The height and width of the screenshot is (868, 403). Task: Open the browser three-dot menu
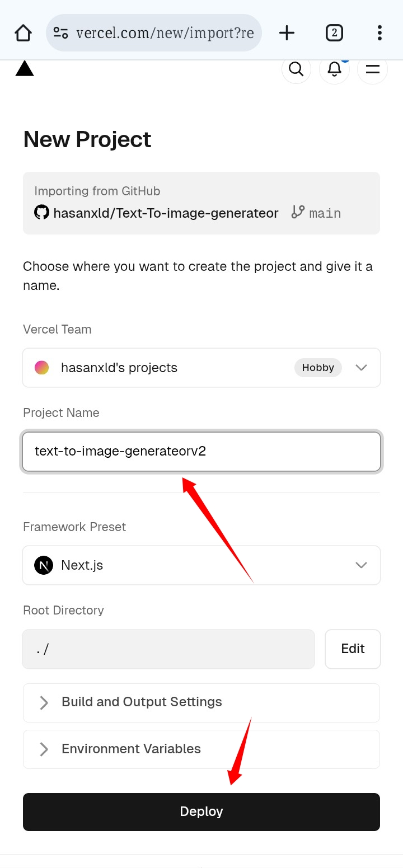pyautogui.click(x=379, y=33)
